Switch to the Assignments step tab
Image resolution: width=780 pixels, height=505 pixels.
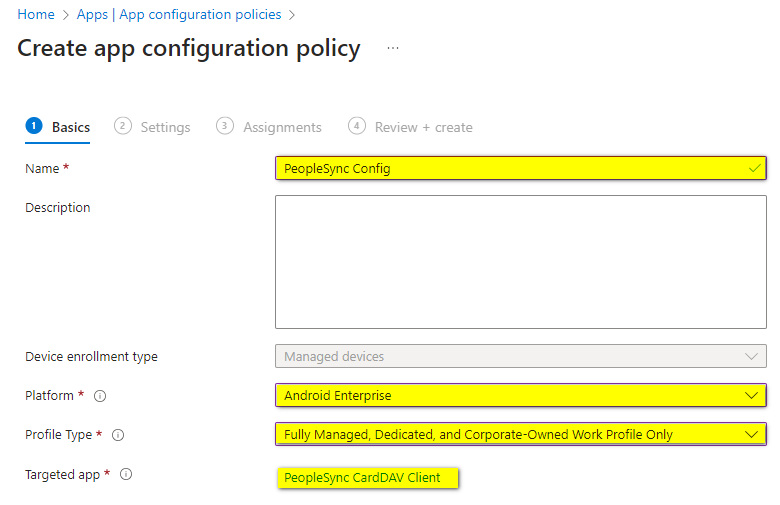tap(269, 127)
